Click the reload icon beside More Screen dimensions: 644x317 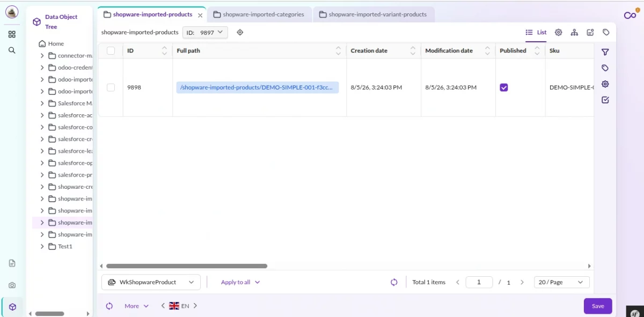click(x=109, y=306)
